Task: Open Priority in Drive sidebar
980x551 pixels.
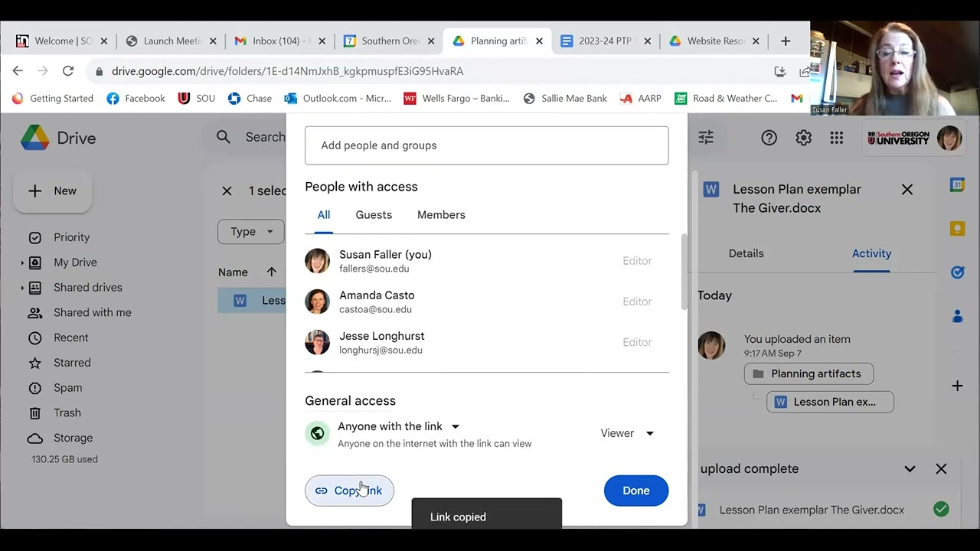Action: coord(71,237)
